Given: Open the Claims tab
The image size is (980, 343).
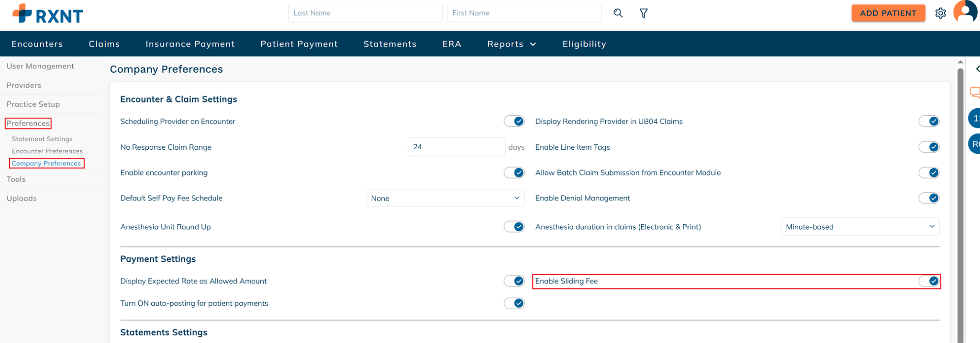Looking at the screenshot, I should 104,44.
